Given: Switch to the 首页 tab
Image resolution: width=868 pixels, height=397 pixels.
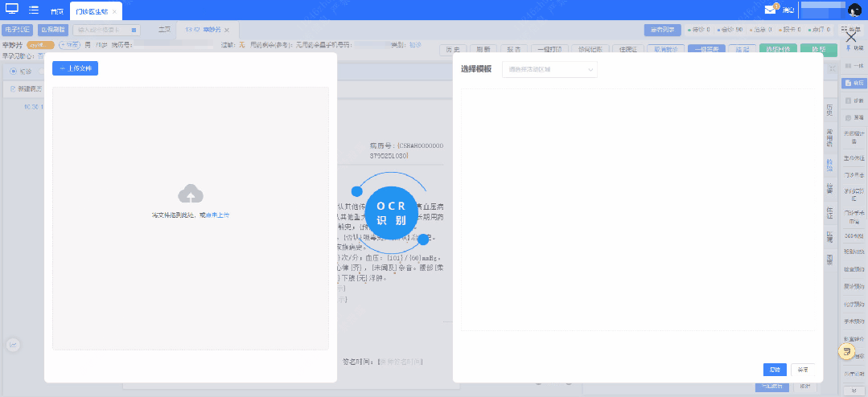Looking at the screenshot, I should tap(56, 12).
